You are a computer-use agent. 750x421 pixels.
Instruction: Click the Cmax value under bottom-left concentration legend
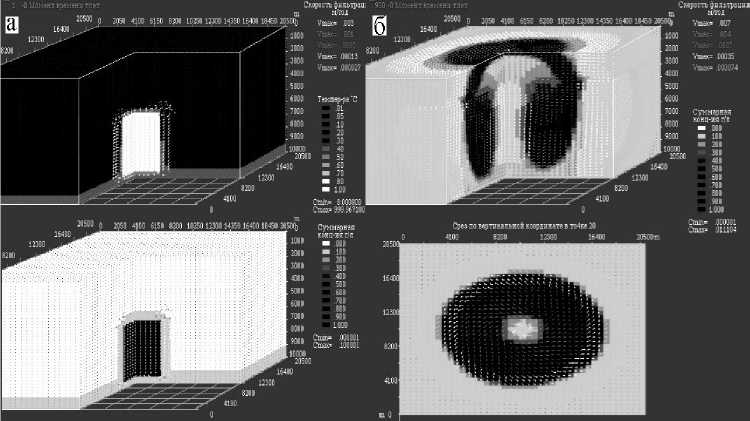pos(336,344)
